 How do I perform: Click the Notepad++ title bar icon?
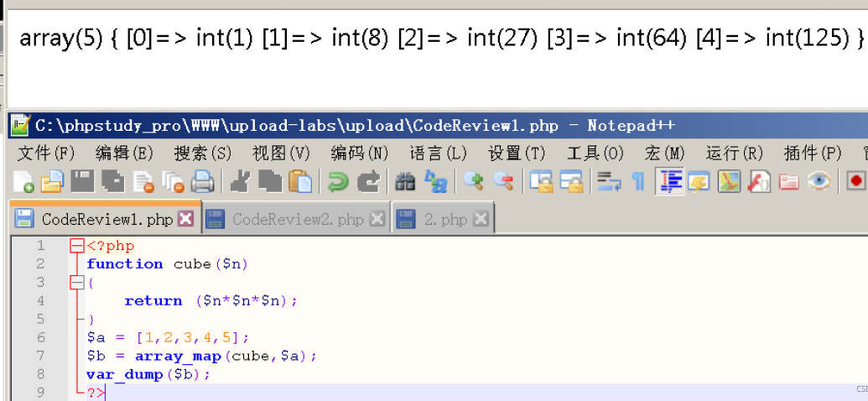point(21,125)
